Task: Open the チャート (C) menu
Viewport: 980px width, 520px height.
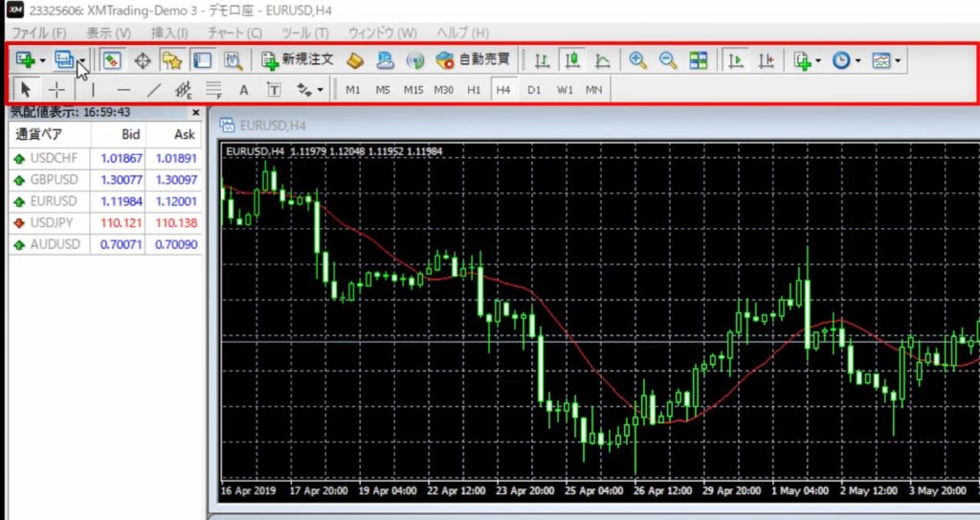Action: coord(235,33)
